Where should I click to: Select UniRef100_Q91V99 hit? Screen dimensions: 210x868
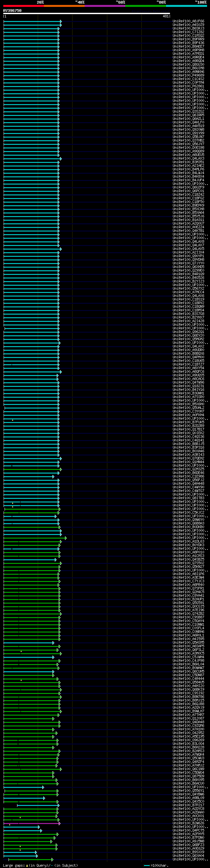[188, 133]
